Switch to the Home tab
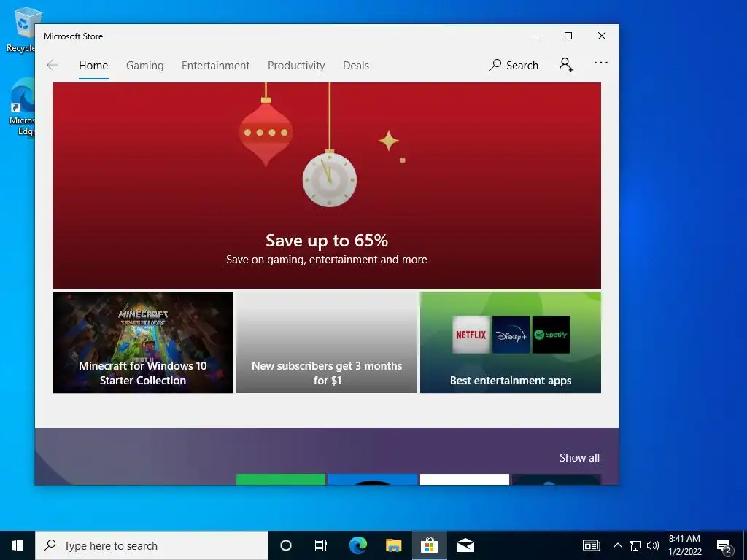The width and height of the screenshot is (747, 560). (93, 66)
